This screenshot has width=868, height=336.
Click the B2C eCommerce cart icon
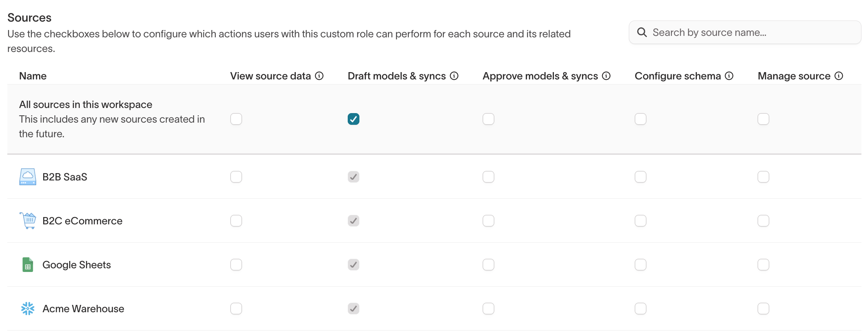click(28, 221)
